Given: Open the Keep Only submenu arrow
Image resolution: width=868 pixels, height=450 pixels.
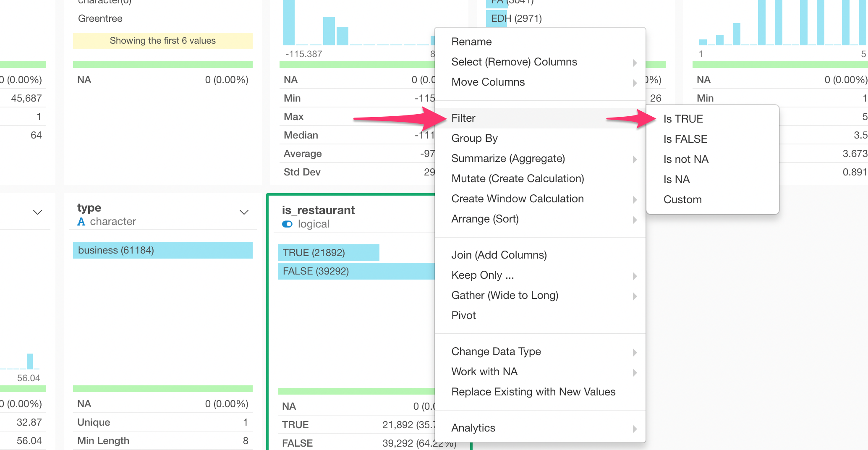Looking at the screenshot, I should pos(634,276).
